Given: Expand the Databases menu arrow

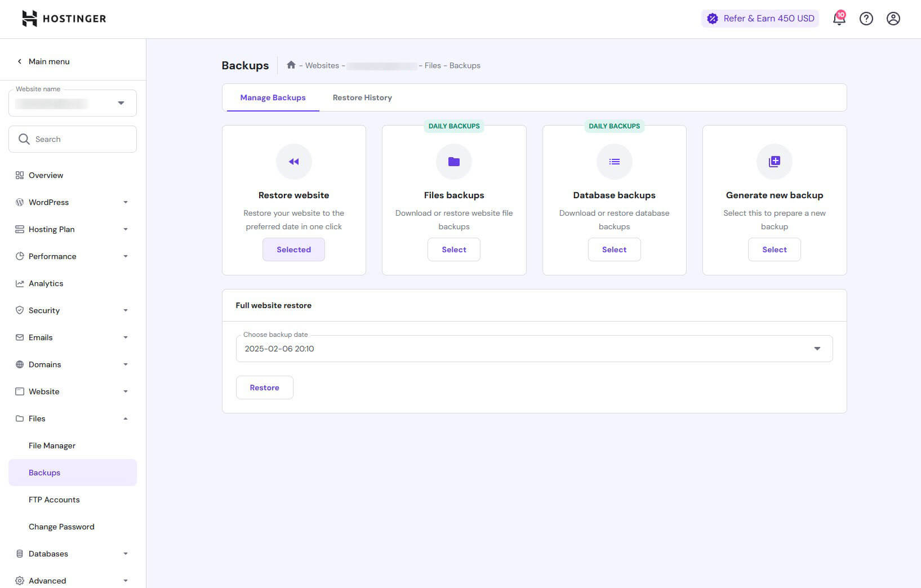Looking at the screenshot, I should 126,554.
